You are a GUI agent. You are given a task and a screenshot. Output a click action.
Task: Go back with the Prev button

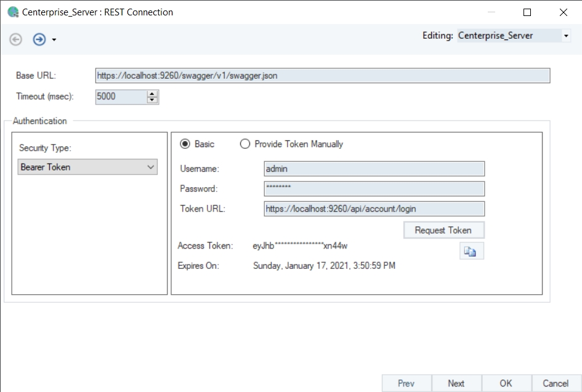click(406, 383)
